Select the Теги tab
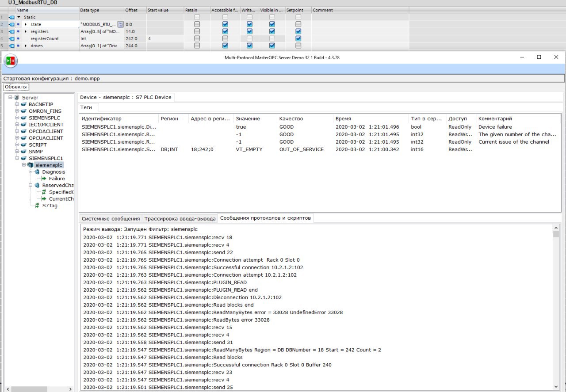This screenshot has height=392, width=566. [x=88, y=107]
